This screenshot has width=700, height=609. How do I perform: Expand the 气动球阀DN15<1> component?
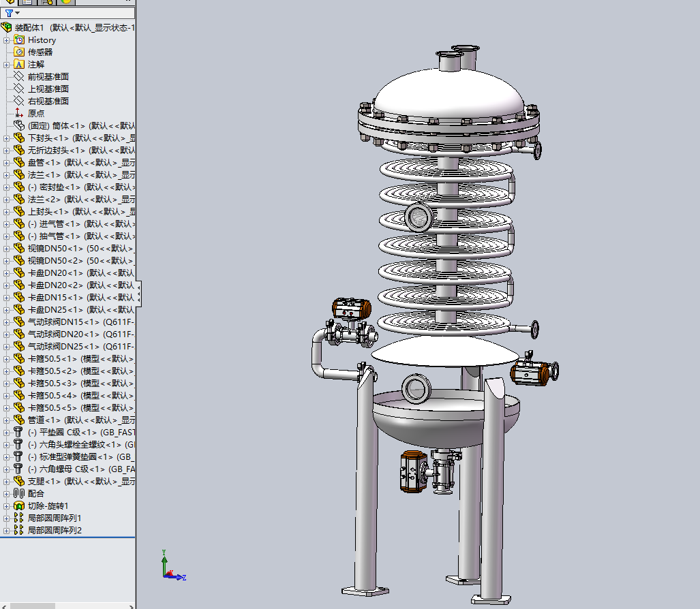pyautogui.click(x=6, y=322)
